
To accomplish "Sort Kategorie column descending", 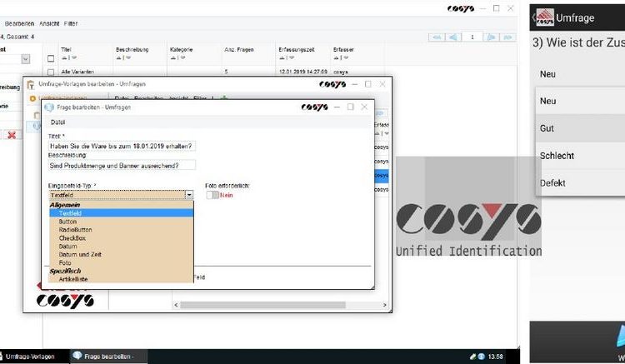I will pos(182,57).
